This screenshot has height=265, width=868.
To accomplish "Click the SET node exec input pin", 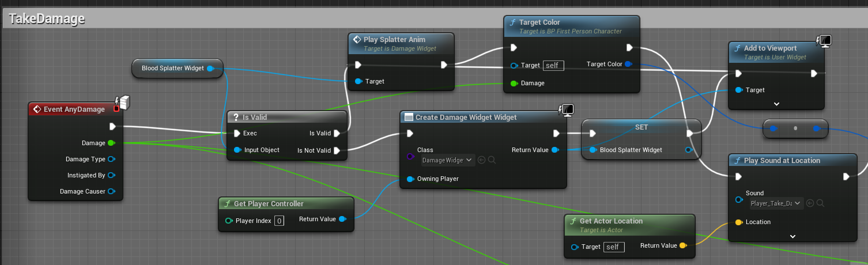I will click(x=592, y=134).
